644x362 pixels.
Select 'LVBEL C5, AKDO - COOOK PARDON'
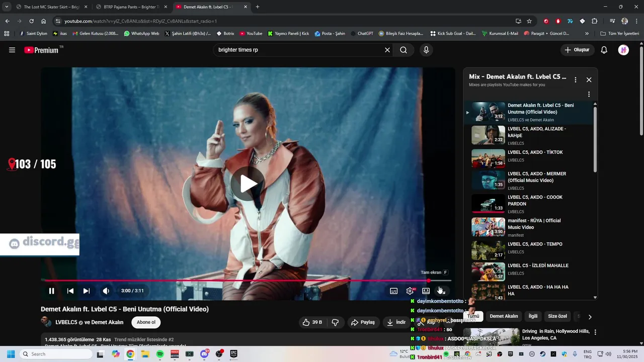(x=528, y=204)
